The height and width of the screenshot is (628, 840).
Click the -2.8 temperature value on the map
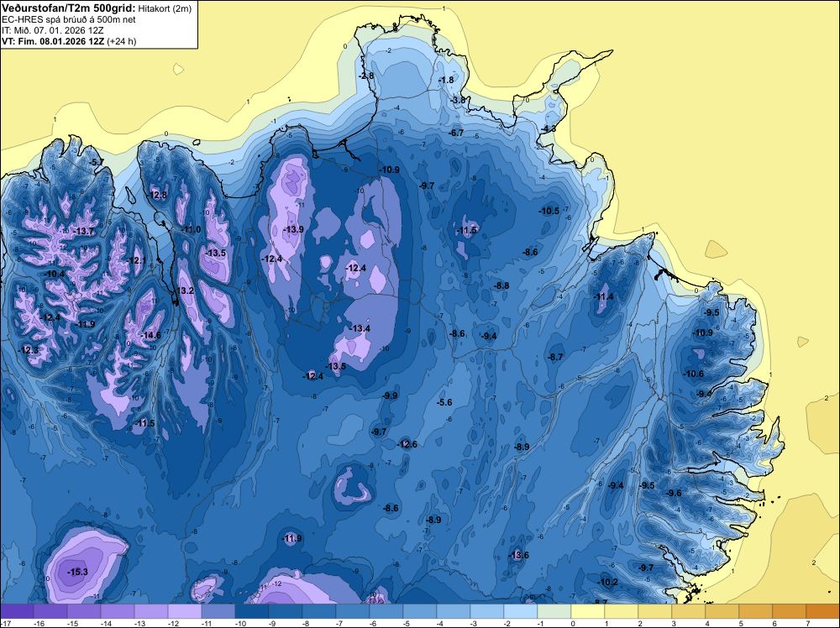[366, 76]
